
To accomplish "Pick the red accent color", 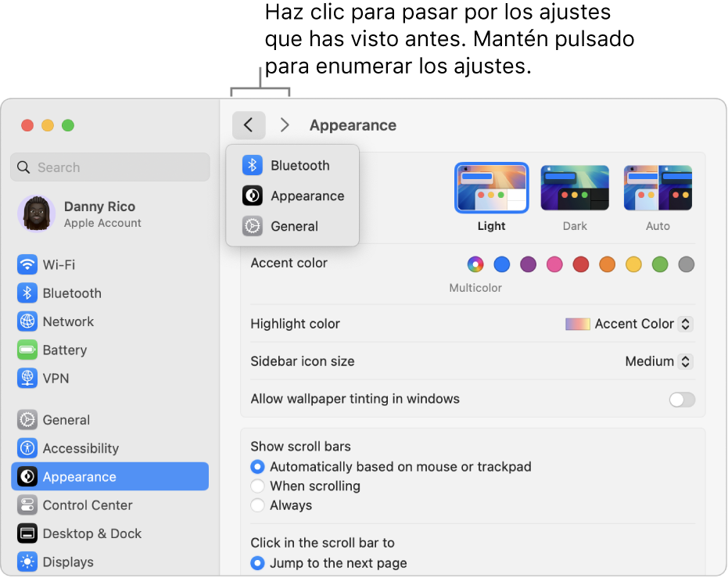I will click(x=581, y=264).
